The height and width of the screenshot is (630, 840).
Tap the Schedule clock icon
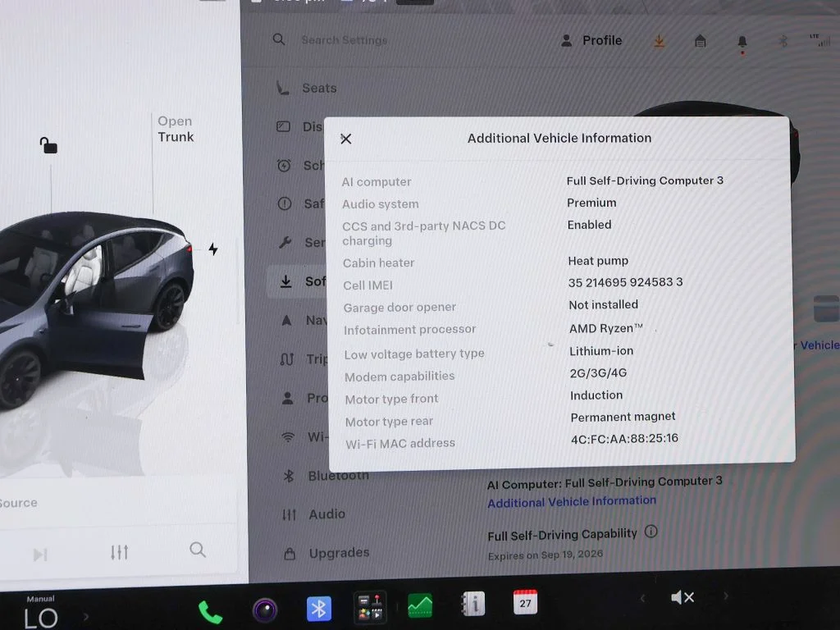point(284,165)
